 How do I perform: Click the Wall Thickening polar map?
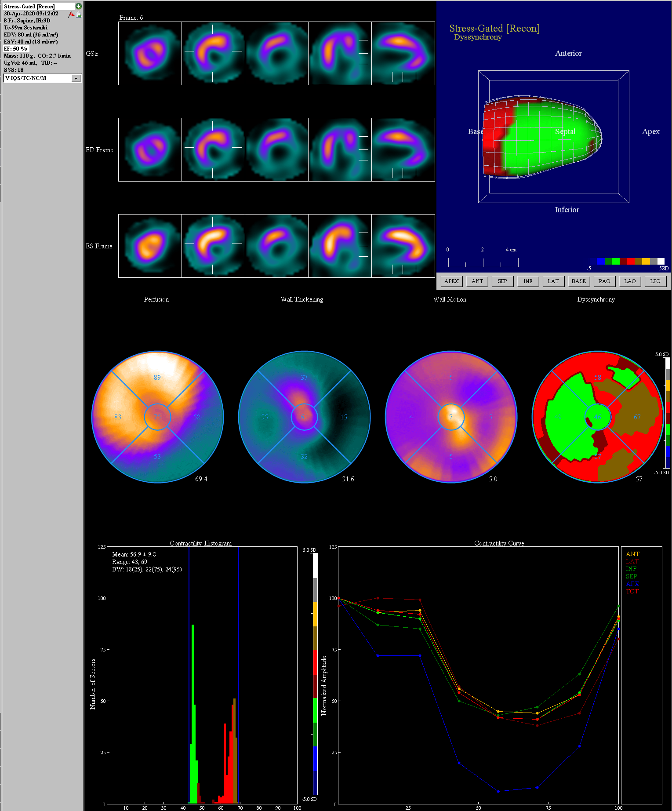pos(304,417)
